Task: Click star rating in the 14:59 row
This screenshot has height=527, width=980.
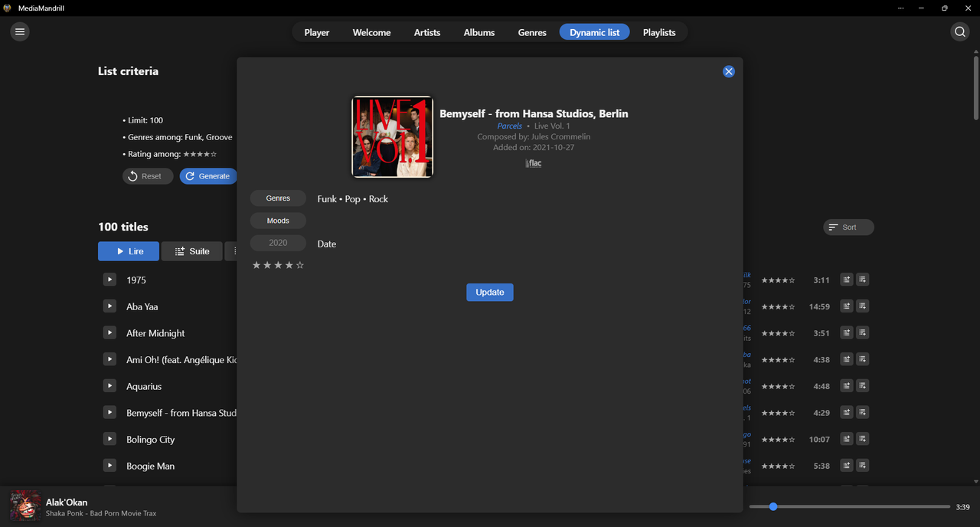Action: (x=778, y=306)
